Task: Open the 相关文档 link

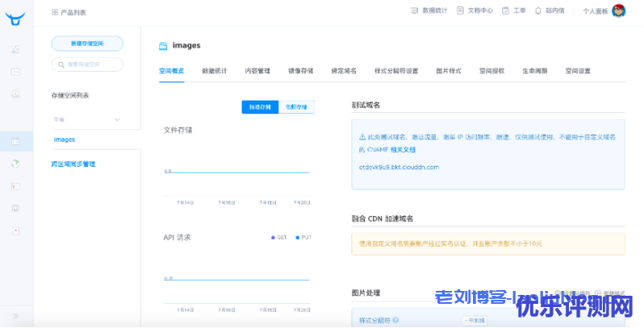Action: 403,149
